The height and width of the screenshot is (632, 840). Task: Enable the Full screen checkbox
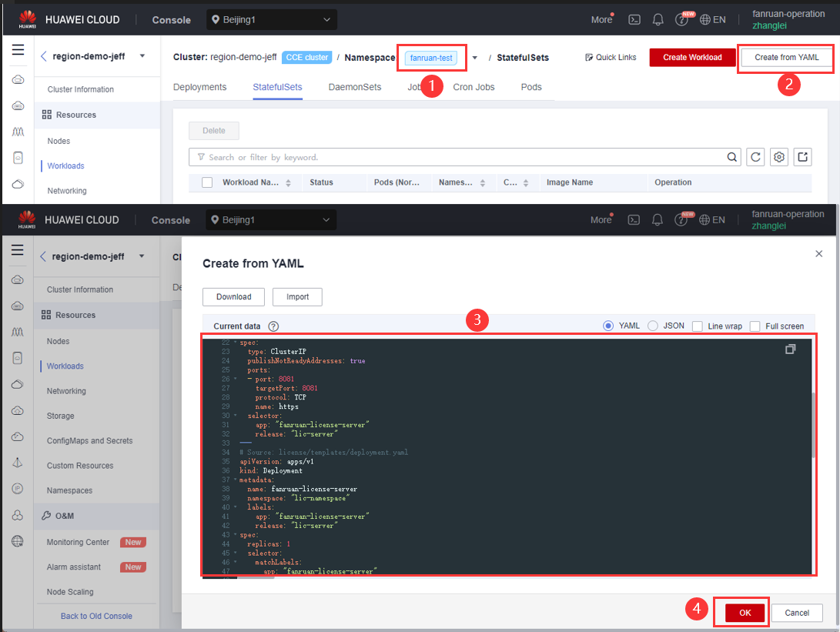coord(755,326)
